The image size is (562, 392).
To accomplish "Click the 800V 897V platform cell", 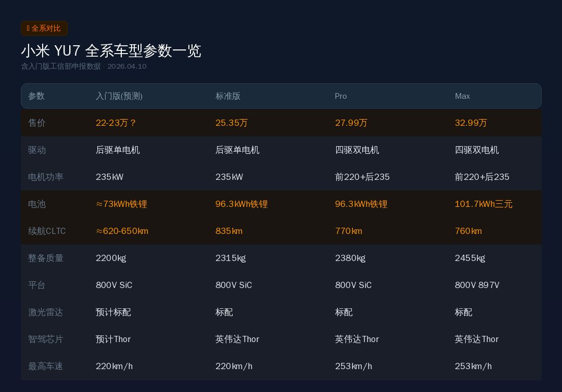I will coord(477,285).
